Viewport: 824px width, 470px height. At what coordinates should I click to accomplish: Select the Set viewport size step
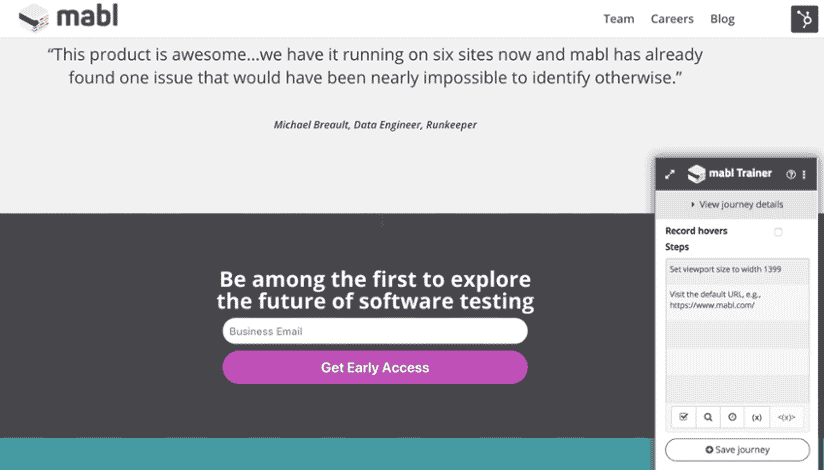point(737,270)
